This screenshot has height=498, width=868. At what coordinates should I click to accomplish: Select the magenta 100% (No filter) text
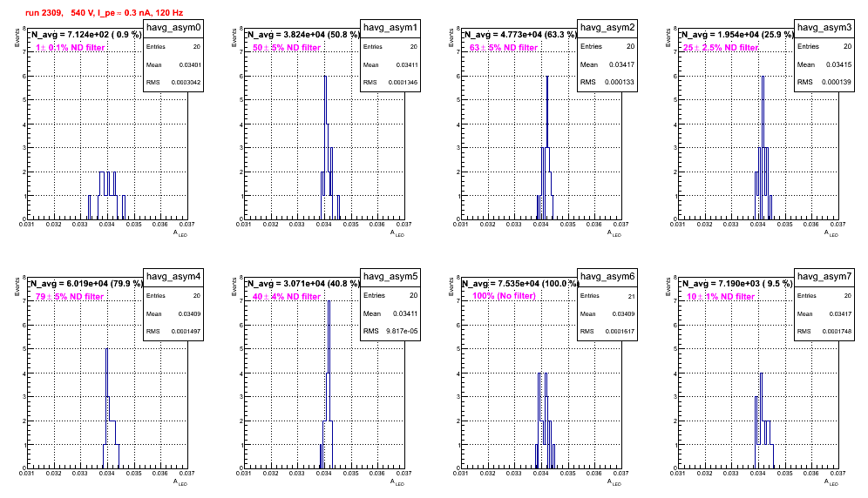pos(505,296)
